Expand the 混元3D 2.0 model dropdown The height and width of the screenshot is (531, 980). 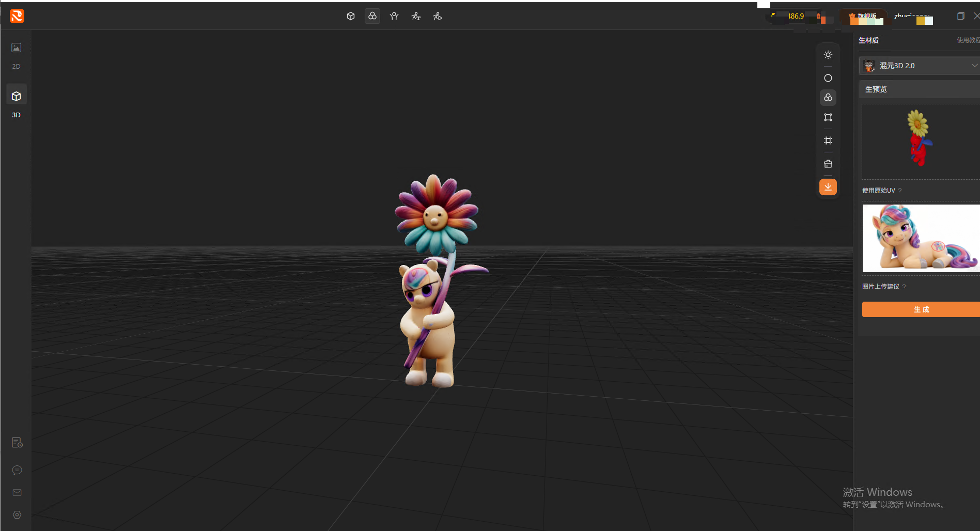(919, 66)
